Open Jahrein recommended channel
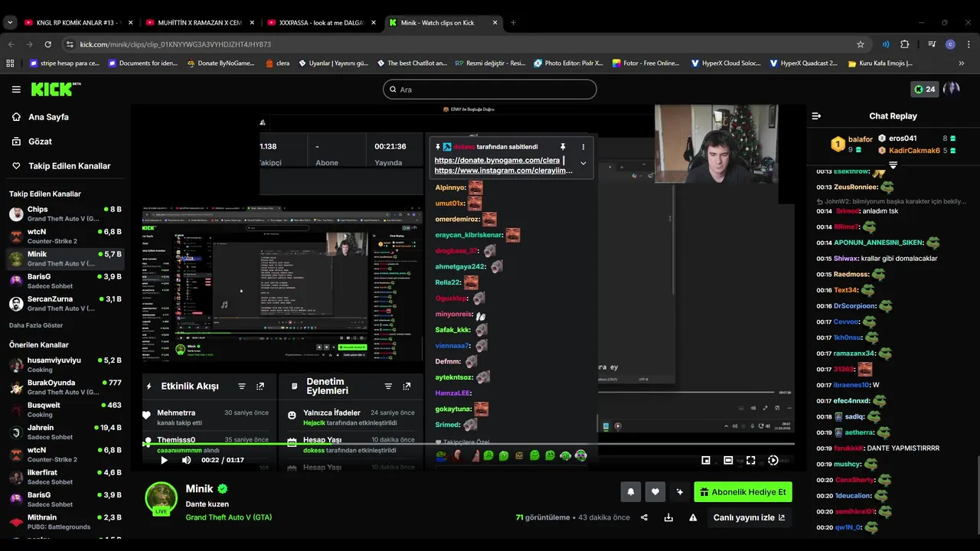The height and width of the screenshot is (551, 980). pos(65,432)
